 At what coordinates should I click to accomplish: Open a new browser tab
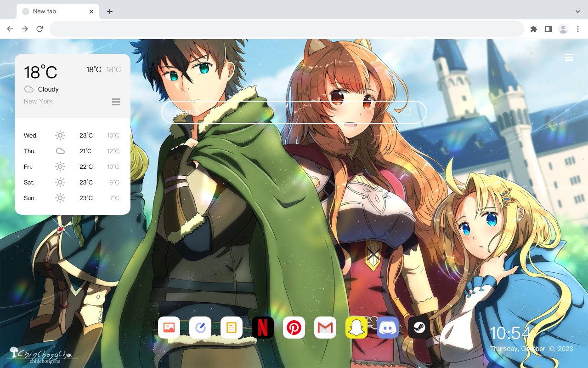[109, 11]
